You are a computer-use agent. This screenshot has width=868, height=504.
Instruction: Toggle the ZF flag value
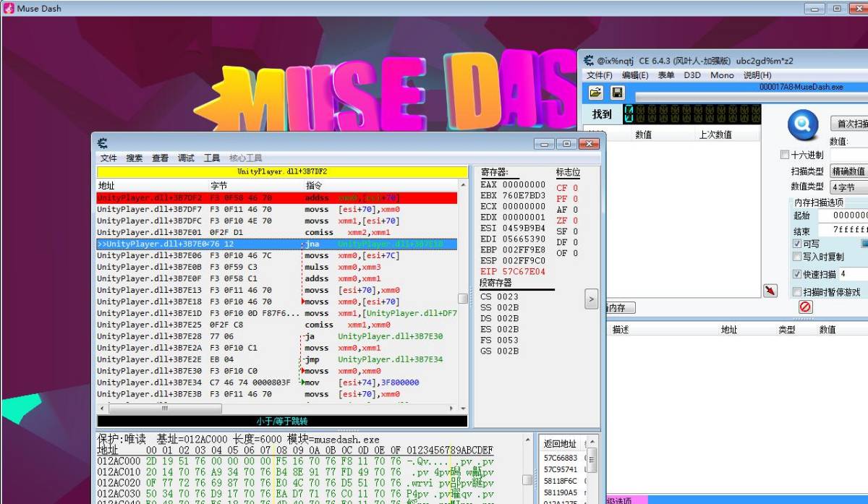pyautogui.click(x=576, y=221)
